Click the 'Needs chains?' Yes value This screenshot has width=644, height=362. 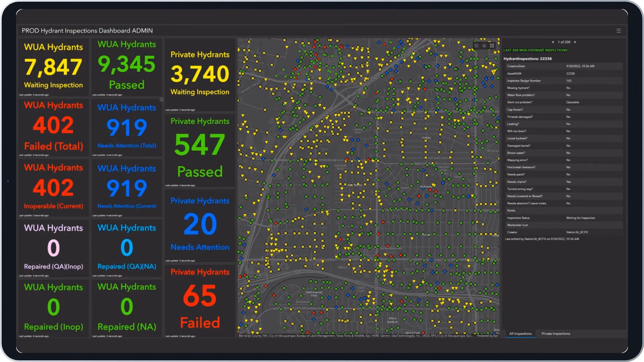pyautogui.click(x=569, y=182)
